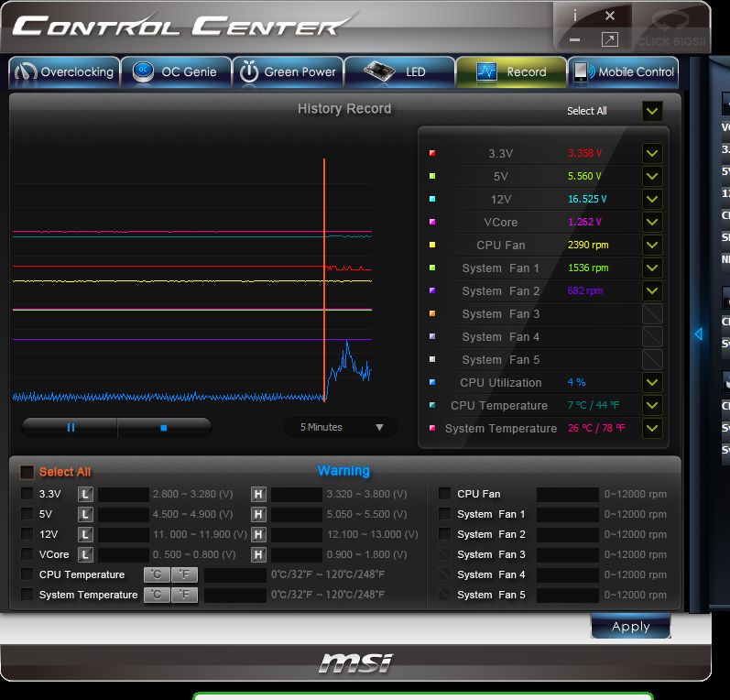Click the info icon in title bar
The height and width of the screenshot is (700, 730).
coord(574,16)
